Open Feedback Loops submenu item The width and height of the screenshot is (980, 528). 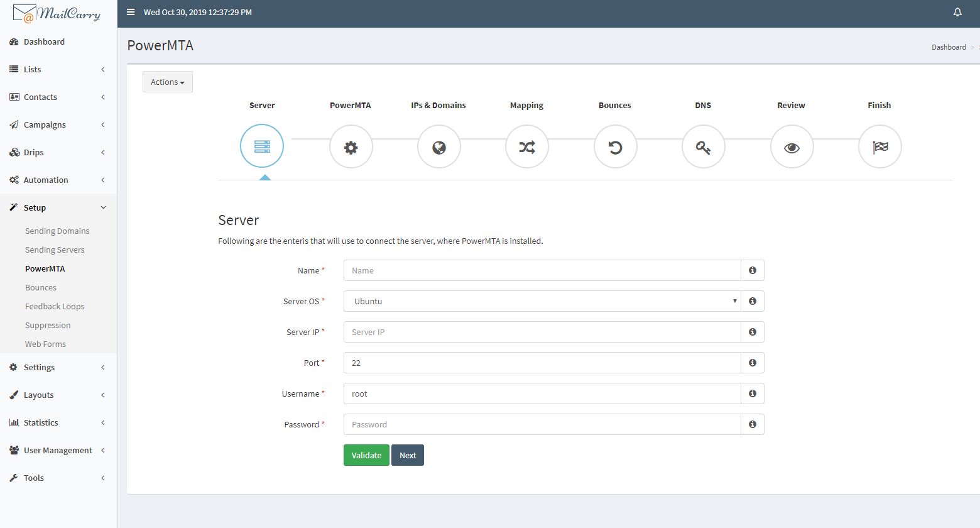click(55, 306)
